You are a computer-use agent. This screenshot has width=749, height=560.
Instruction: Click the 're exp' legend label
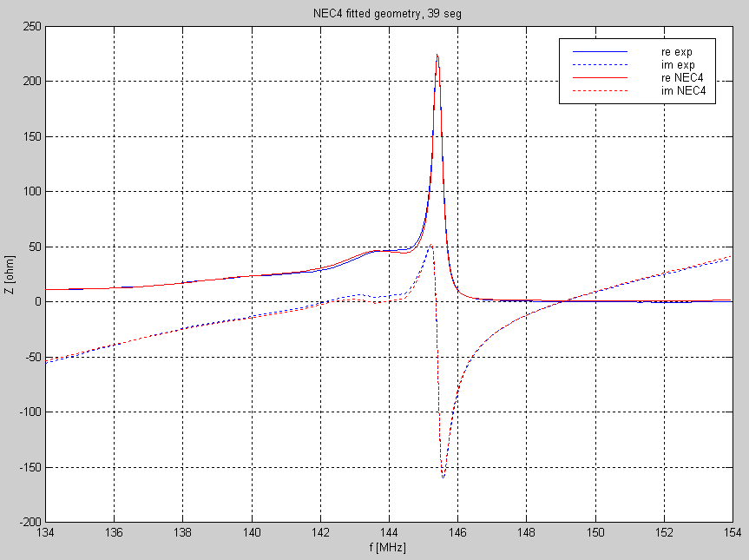[x=676, y=51]
